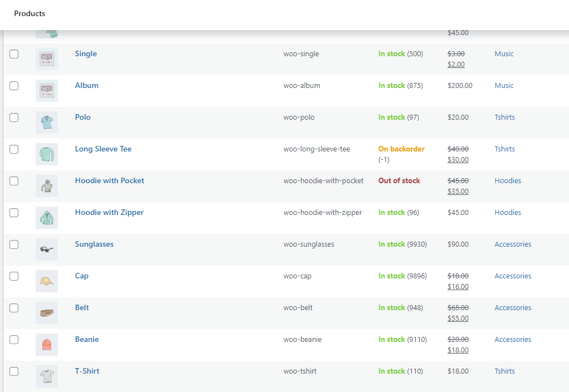Viewport: 569px width, 392px height.
Task: Click the $55.00 Belt sale price
Action: coord(458,318)
